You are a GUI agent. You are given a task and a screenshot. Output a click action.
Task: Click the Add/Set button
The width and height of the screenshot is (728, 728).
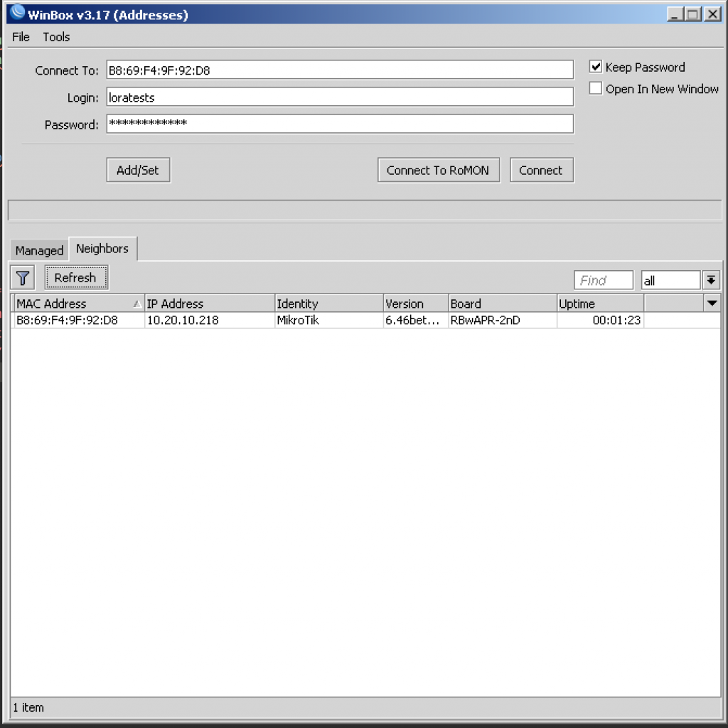pos(138,171)
